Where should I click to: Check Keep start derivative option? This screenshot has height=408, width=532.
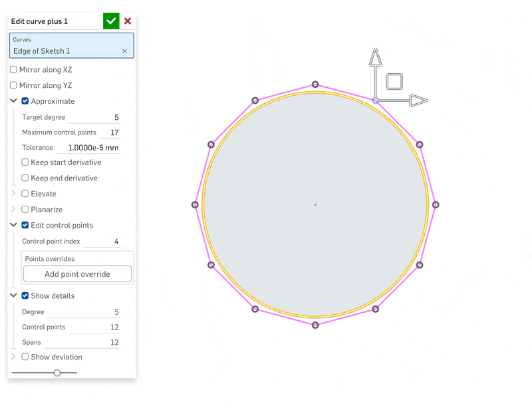click(x=25, y=162)
